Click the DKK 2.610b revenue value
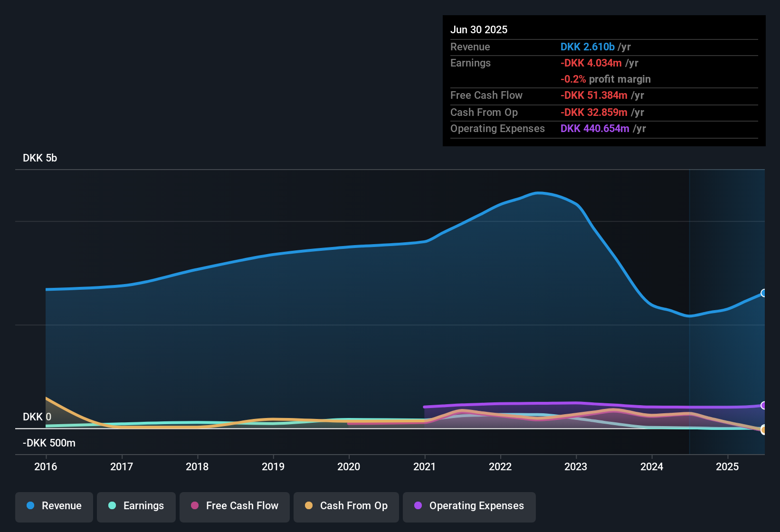 point(588,47)
